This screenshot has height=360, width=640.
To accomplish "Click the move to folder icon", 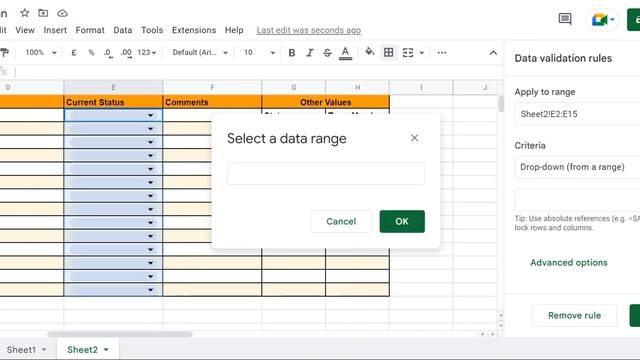I will (43, 13).
